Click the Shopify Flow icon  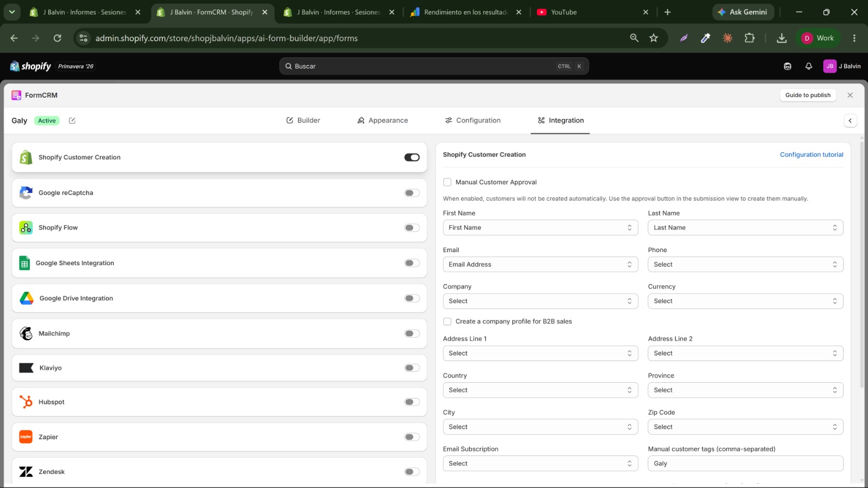[x=26, y=228]
